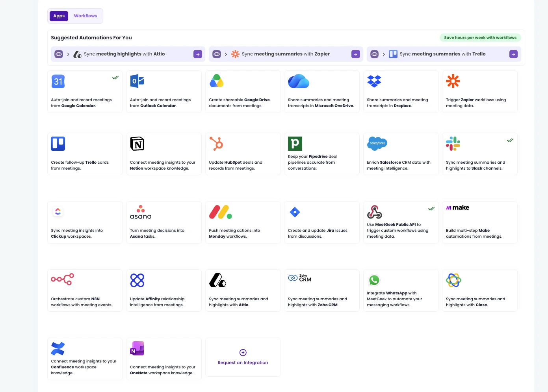Switch to the Apps tab
This screenshot has width=548, height=392.
tap(59, 16)
